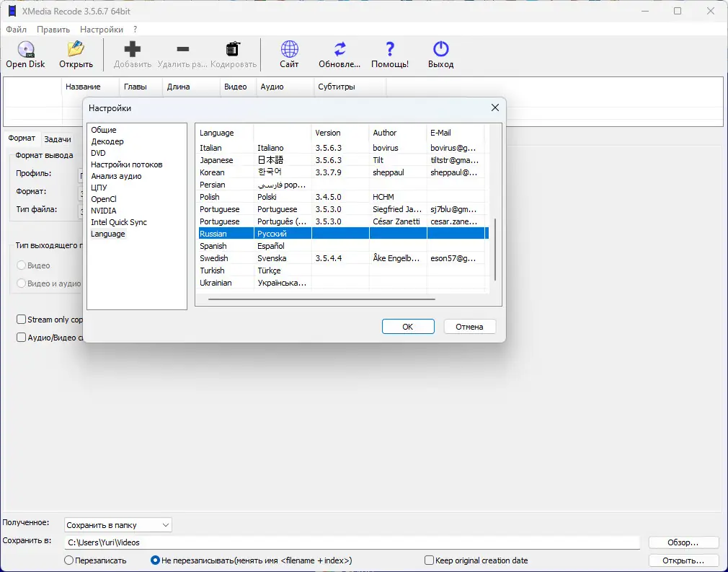
Task: Switch to the Формат tab
Action: pos(22,138)
